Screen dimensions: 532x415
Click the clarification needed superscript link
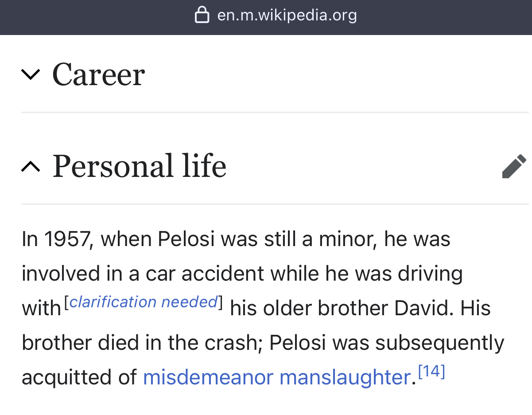(x=143, y=302)
